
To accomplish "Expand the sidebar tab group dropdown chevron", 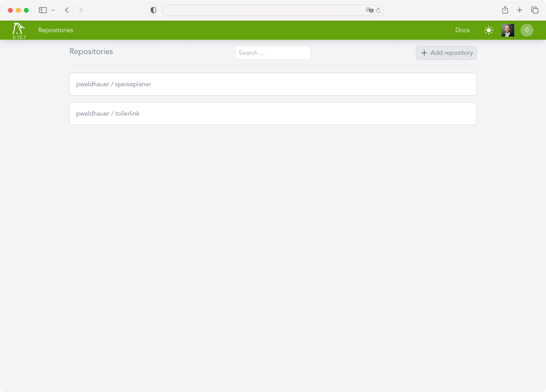I will [53, 10].
